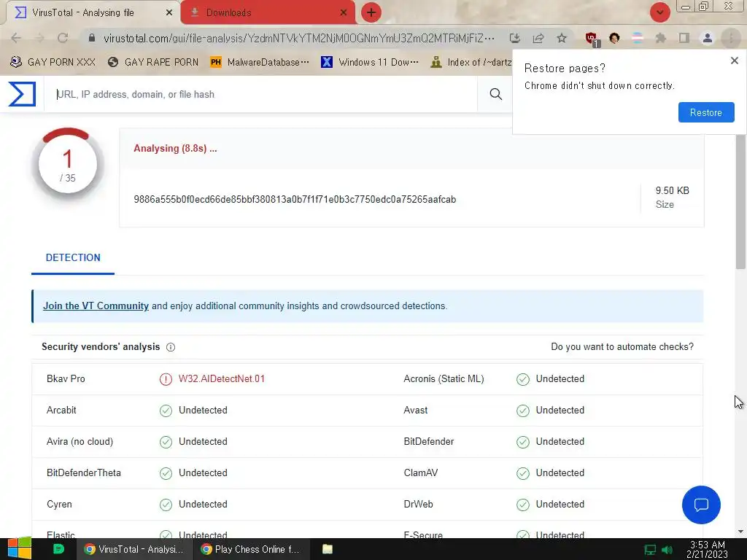Viewport: 747px width, 560px height.
Task: Toggle the browser side panel icon
Action: point(684,38)
